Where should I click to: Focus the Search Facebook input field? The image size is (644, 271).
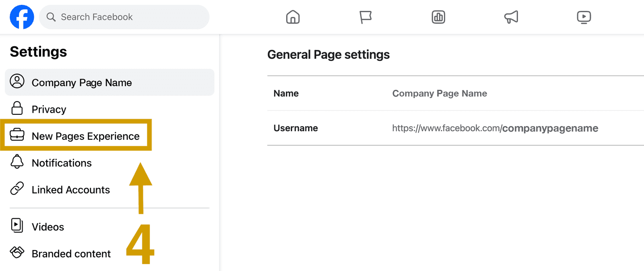pyautogui.click(x=124, y=17)
